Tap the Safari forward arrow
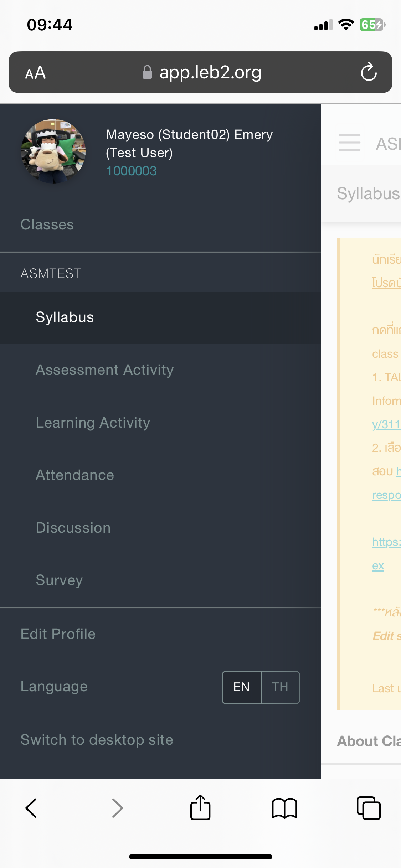The width and height of the screenshot is (401, 868). tap(117, 808)
